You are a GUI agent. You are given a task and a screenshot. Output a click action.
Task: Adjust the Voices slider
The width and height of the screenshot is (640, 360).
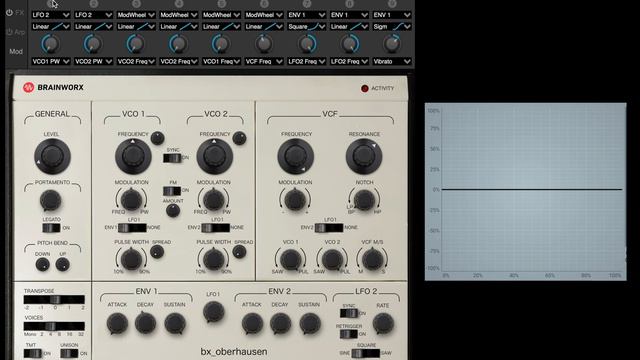tap(54, 326)
